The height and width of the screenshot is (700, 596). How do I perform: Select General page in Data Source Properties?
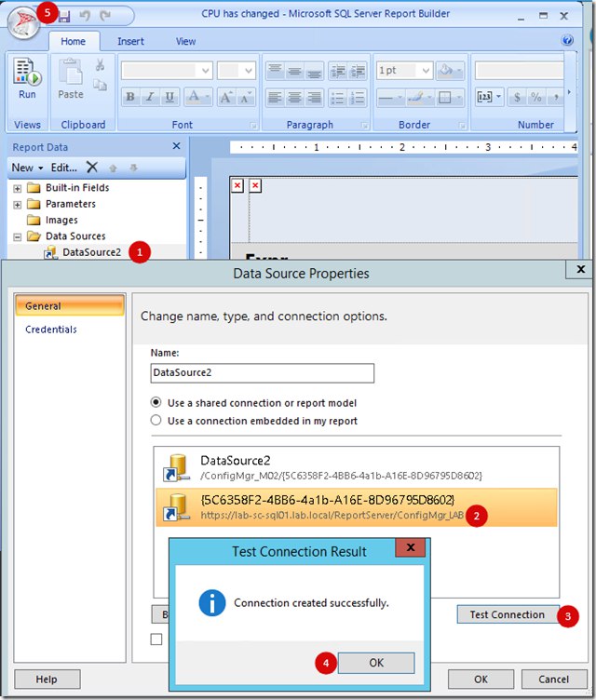click(69, 306)
